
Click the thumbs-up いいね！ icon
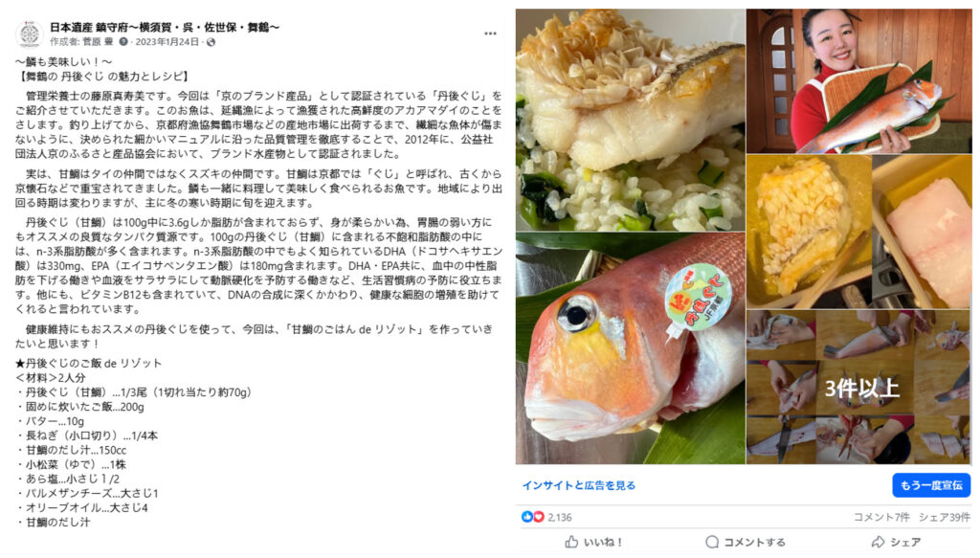pos(571,542)
